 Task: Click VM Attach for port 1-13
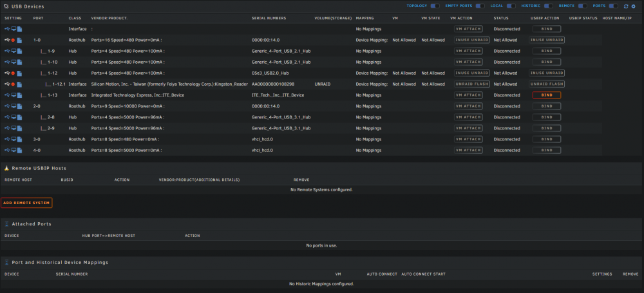pyautogui.click(x=468, y=95)
